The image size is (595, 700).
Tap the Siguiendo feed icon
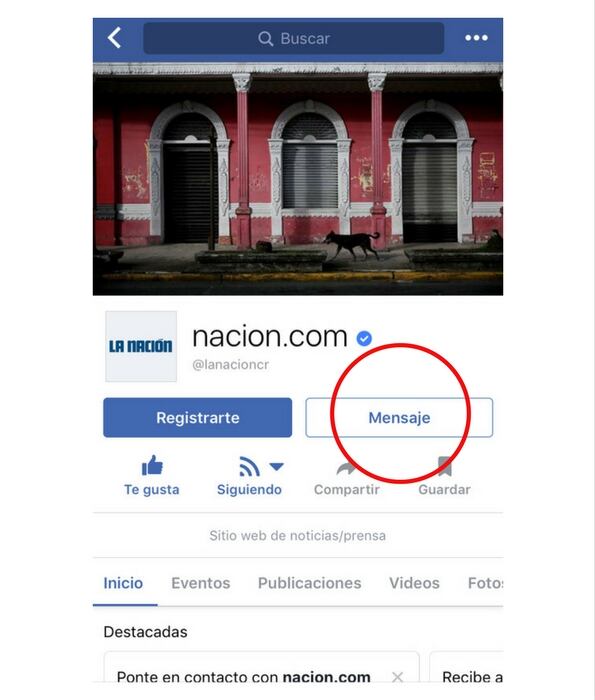[249, 467]
